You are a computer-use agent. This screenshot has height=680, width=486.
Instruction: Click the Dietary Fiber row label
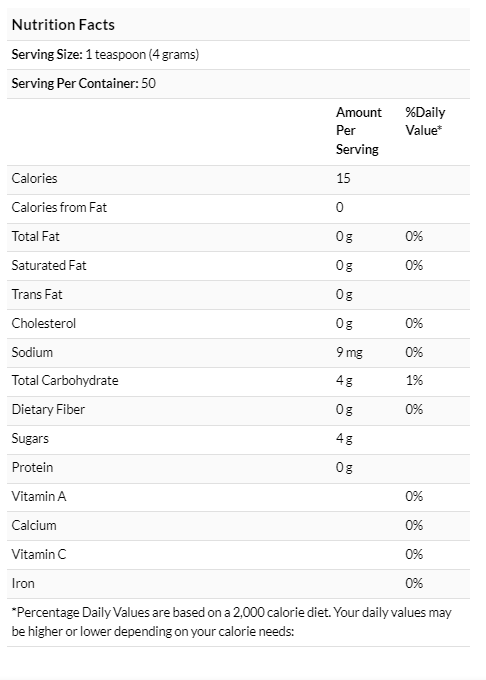(x=48, y=409)
